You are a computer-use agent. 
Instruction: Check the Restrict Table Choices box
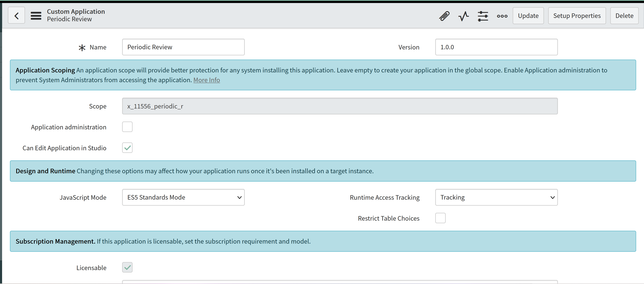click(440, 218)
